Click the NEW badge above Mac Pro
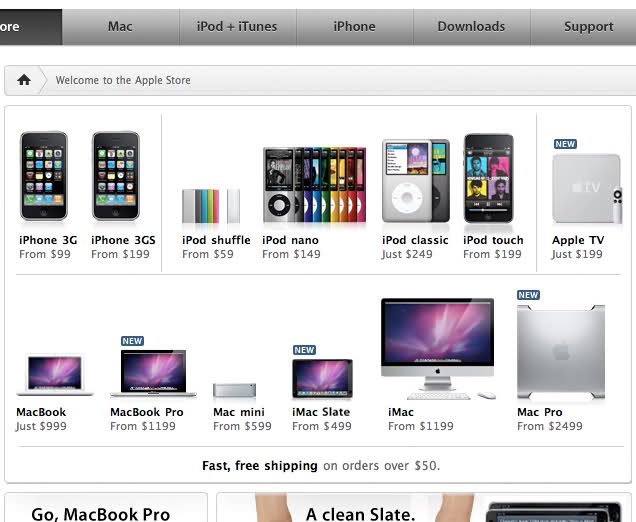The height and width of the screenshot is (522, 636). (x=528, y=295)
